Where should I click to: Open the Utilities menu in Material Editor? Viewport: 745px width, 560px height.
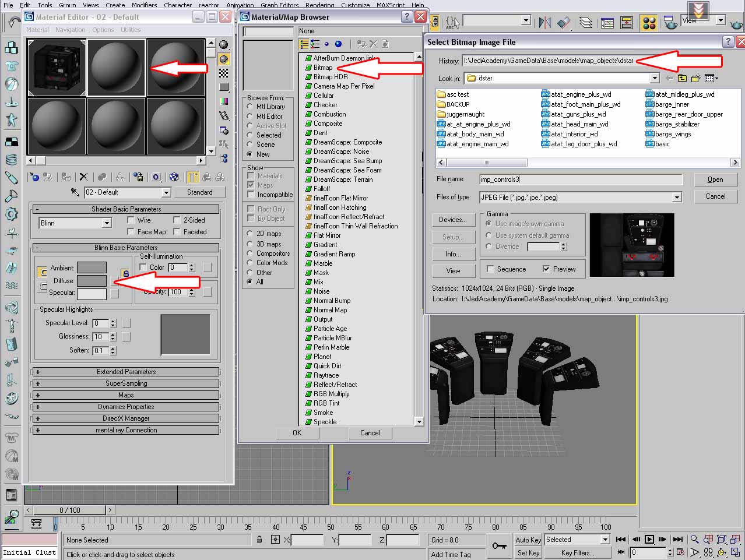coord(131,30)
